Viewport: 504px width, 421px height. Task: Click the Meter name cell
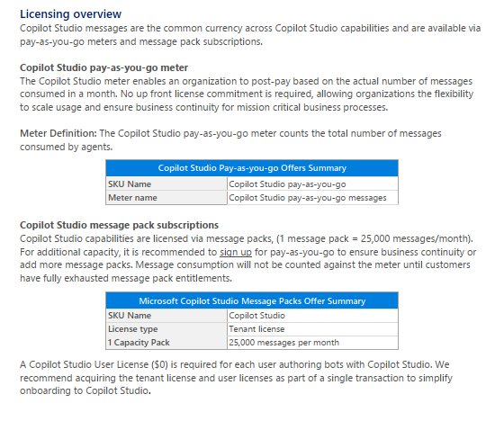point(166,197)
